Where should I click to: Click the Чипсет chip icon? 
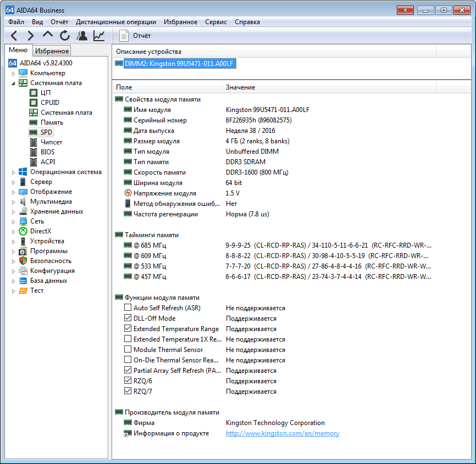click(x=34, y=142)
